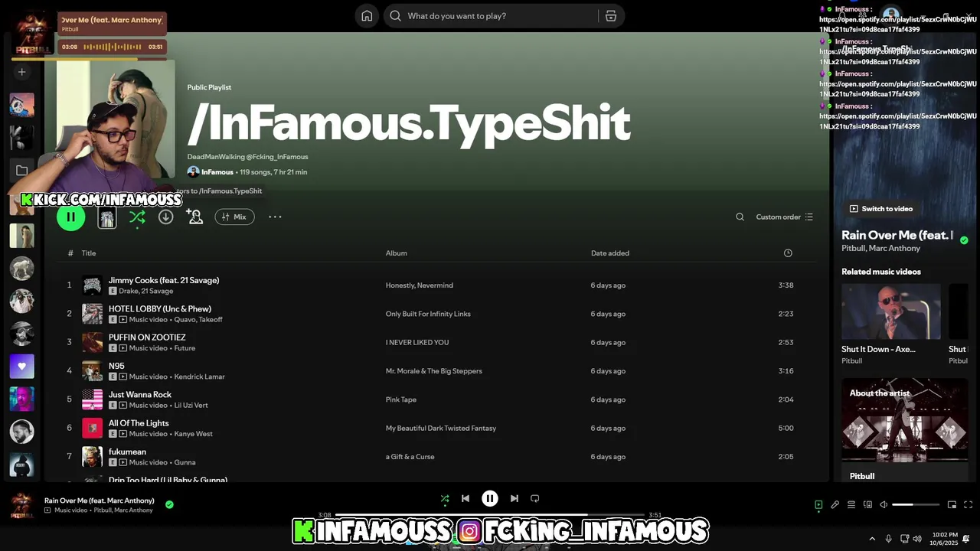Open the Pink Tape album link

(x=400, y=399)
